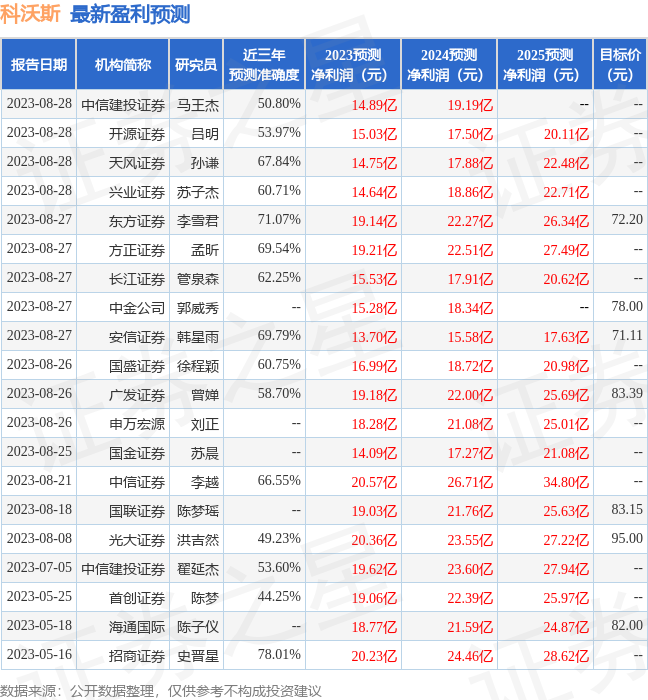The image size is (648, 700).
Task: Click accuracy value 78.01%
Action: pos(279,654)
